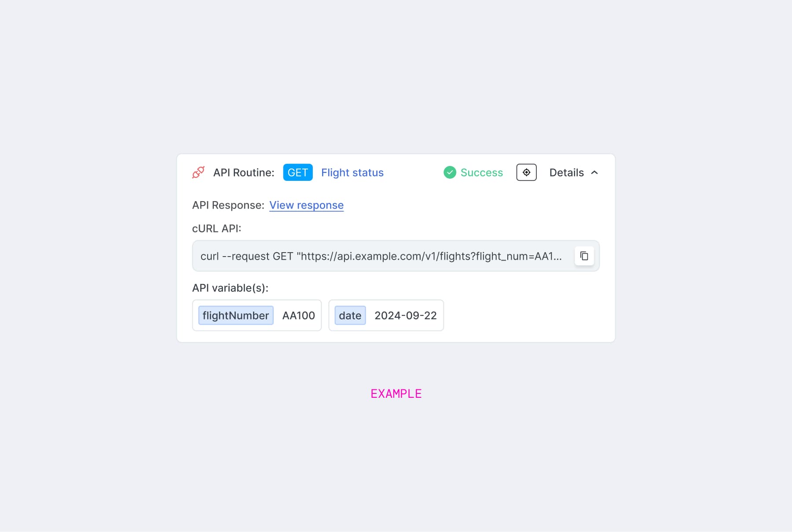Click the GET method badge
This screenshot has width=792, height=532.
[x=298, y=172]
